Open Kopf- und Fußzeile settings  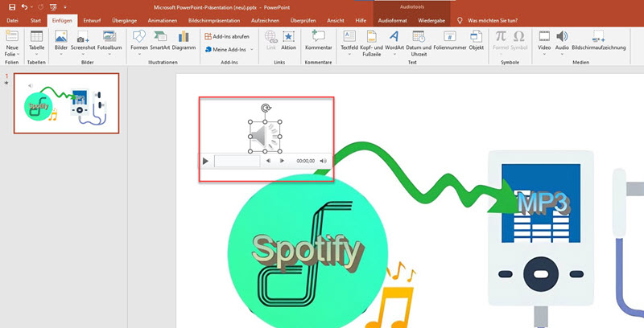tap(372, 36)
